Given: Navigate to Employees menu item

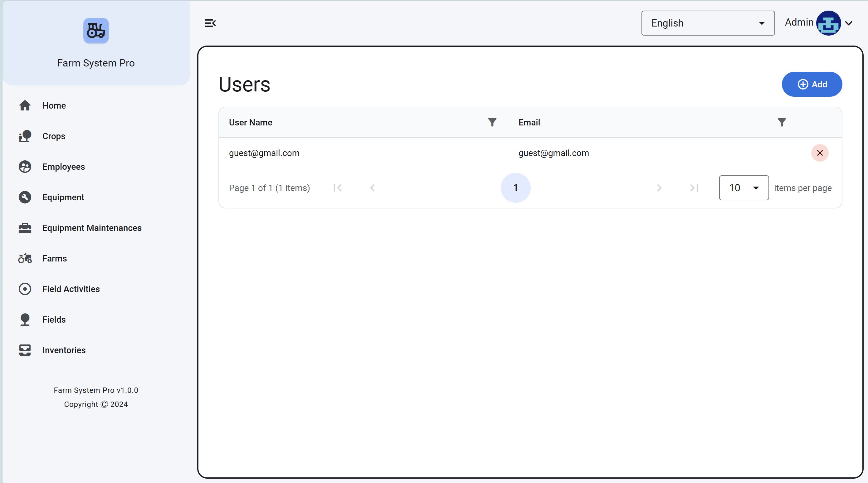Looking at the screenshot, I should point(63,167).
